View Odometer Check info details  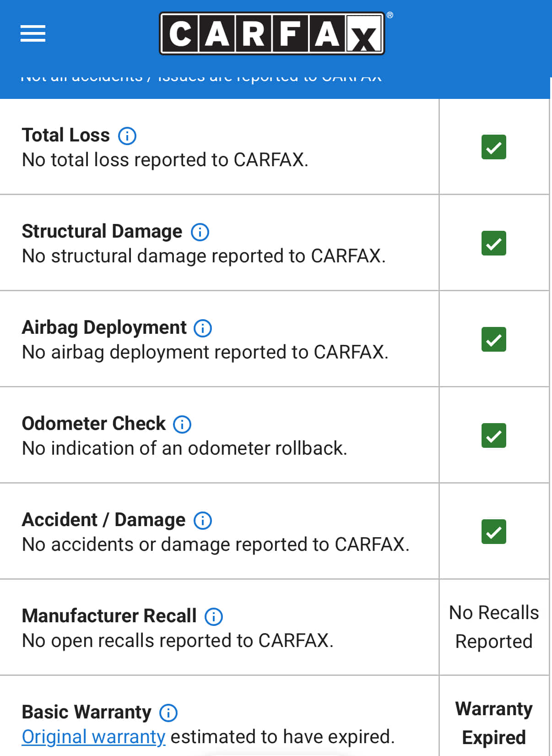182,424
